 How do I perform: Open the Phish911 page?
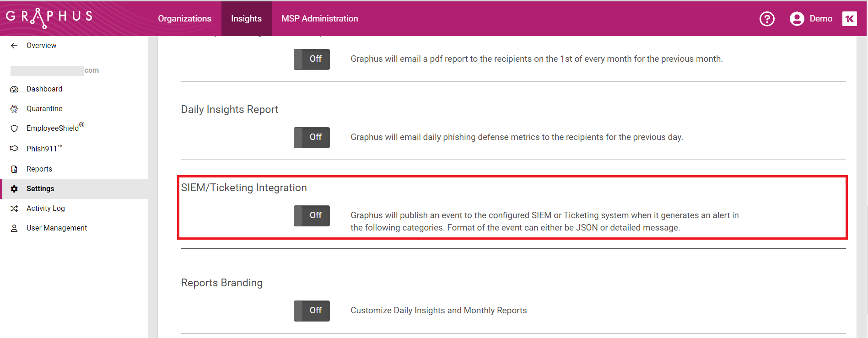[x=44, y=149]
